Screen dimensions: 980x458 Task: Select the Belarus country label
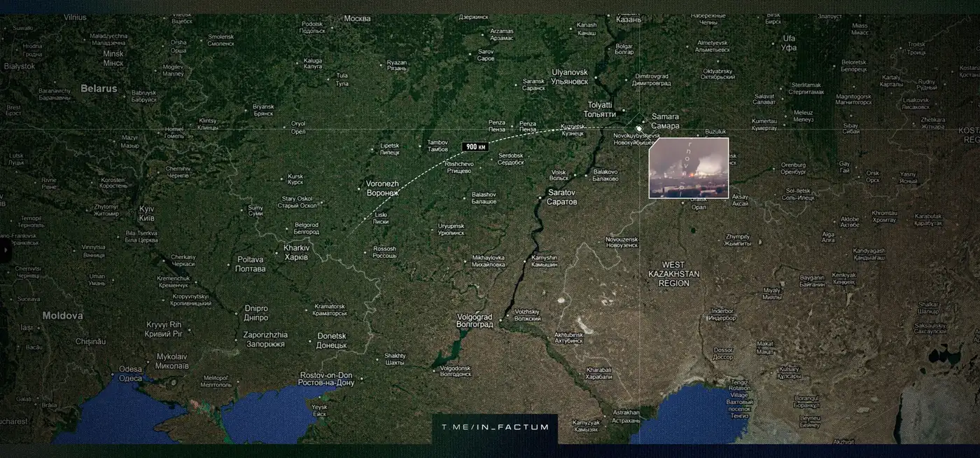click(x=99, y=89)
